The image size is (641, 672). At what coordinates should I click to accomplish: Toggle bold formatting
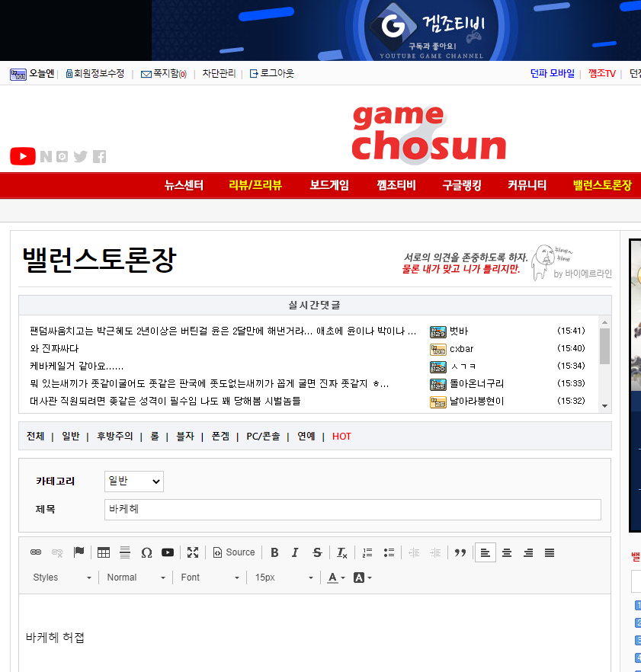point(274,552)
